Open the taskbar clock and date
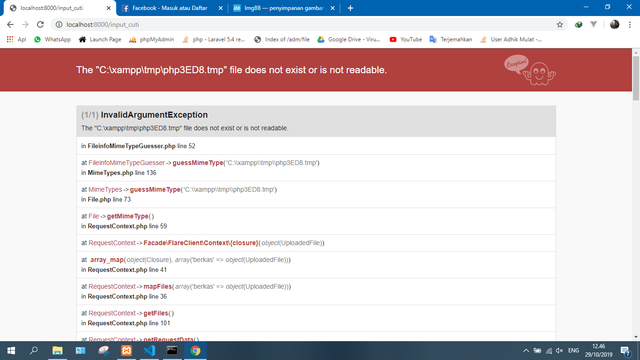 point(598,351)
